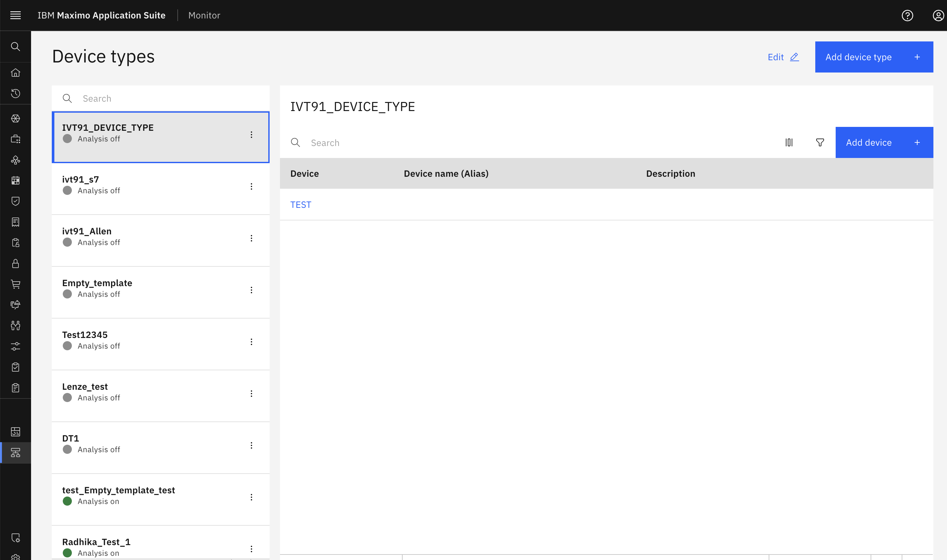Open overflow menu for test_Empty_template_test

click(x=251, y=497)
